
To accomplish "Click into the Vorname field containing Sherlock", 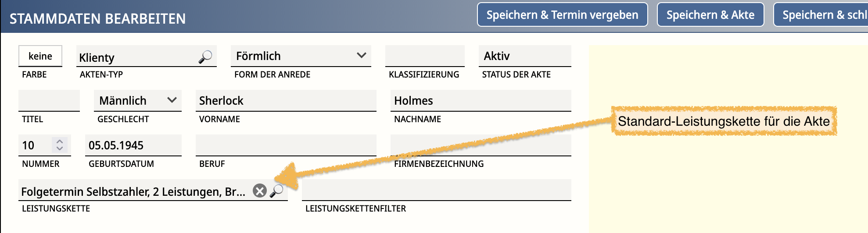I will 285,101.
